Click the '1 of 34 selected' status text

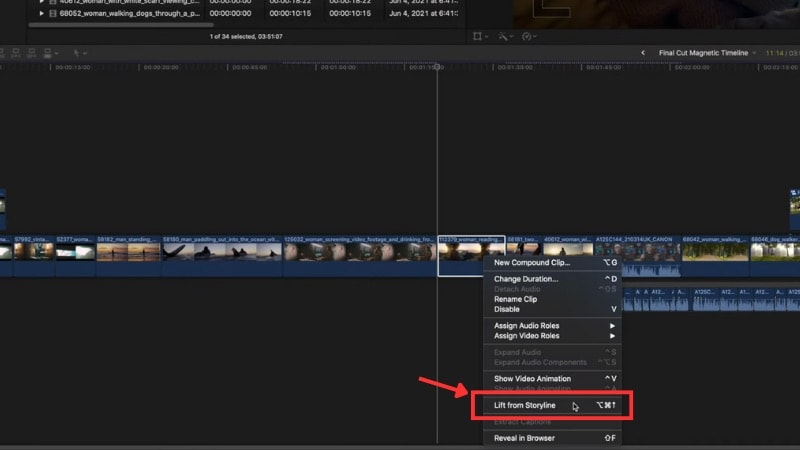pos(246,37)
